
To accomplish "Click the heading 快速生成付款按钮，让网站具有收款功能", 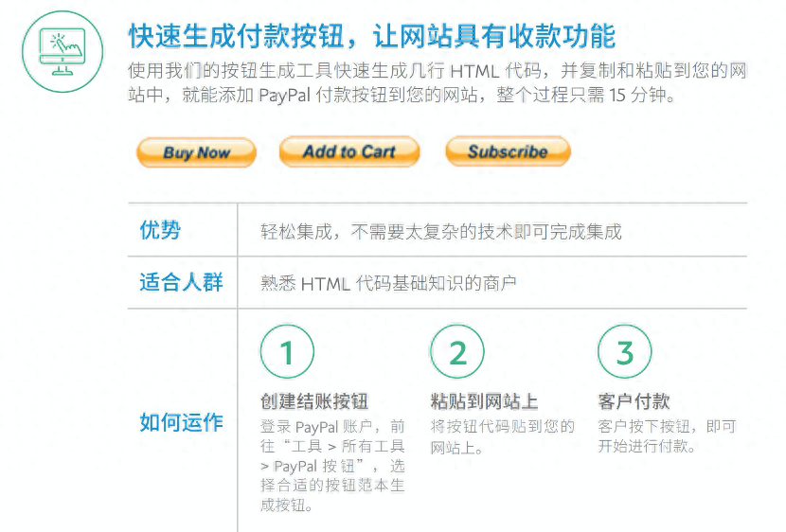I will [x=371, y=36].
